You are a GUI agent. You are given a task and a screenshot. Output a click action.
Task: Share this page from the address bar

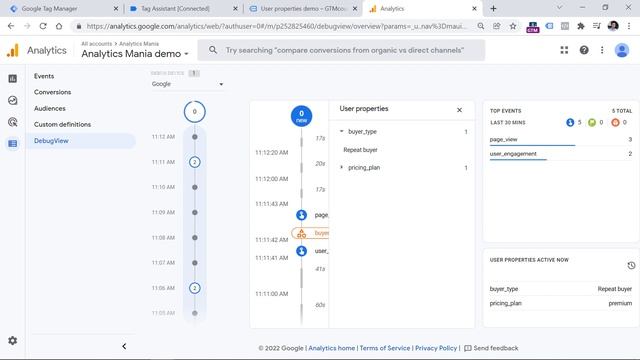tap(496, 26)
